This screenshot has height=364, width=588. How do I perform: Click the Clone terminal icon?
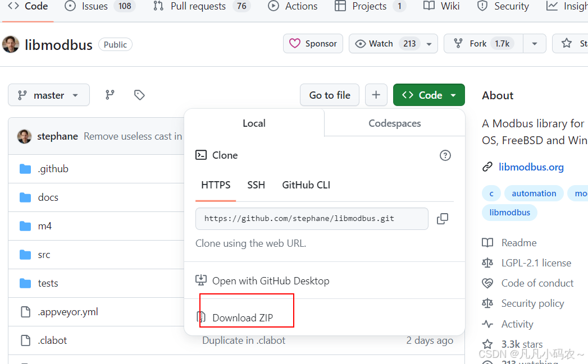pyautogui.click(x=201, y=155)
